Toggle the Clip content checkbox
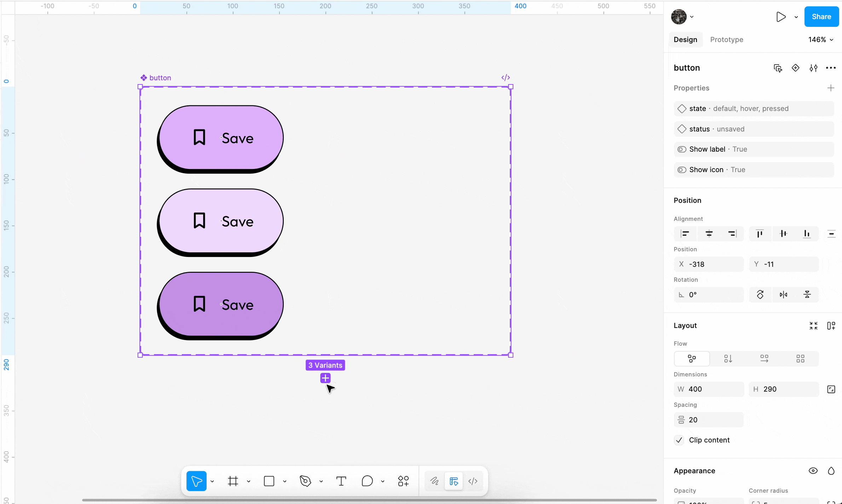842x504 pixels. [x=679, y=440]
